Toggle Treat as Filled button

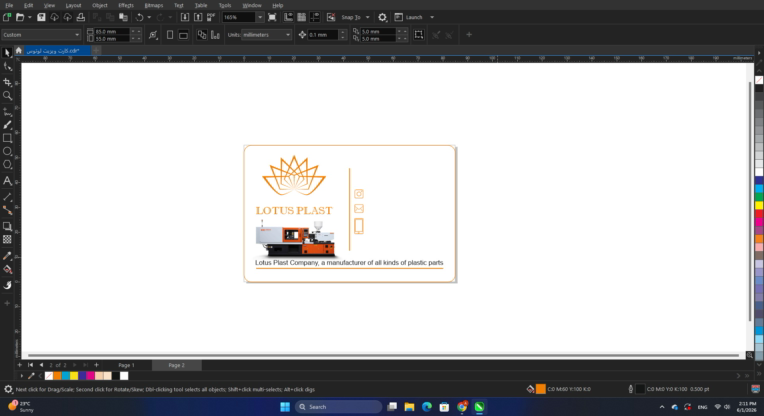coord(419,35)
